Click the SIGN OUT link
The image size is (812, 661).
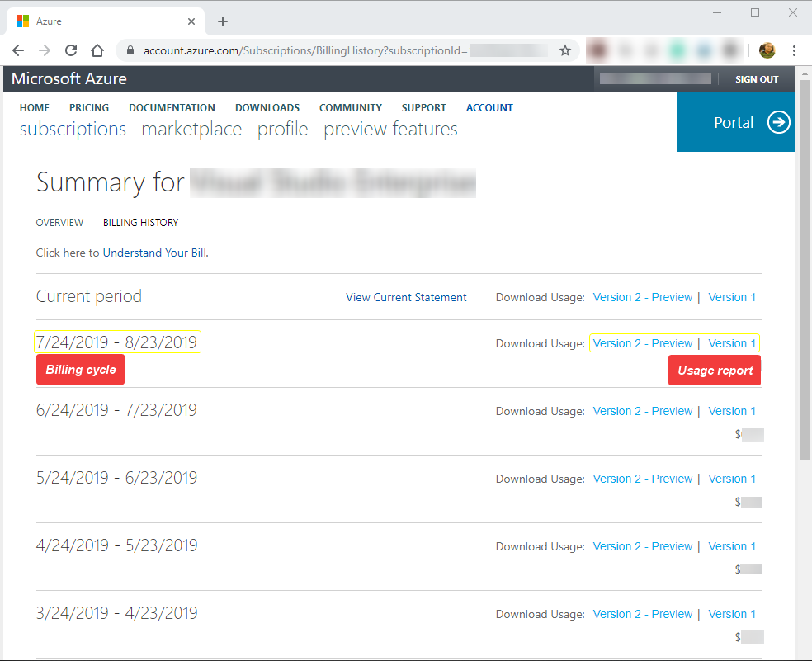click(757, 79)
